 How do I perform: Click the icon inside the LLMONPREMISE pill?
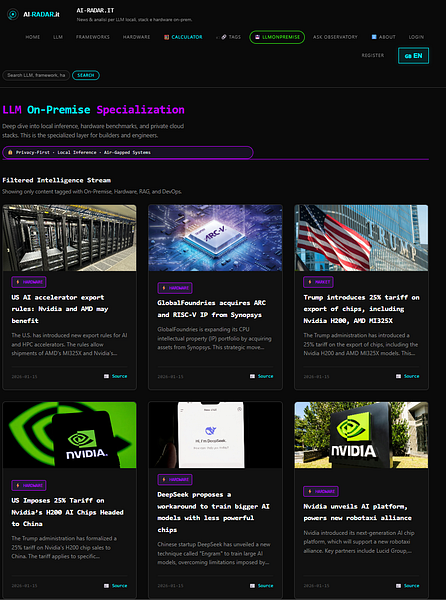click(257, 37)
